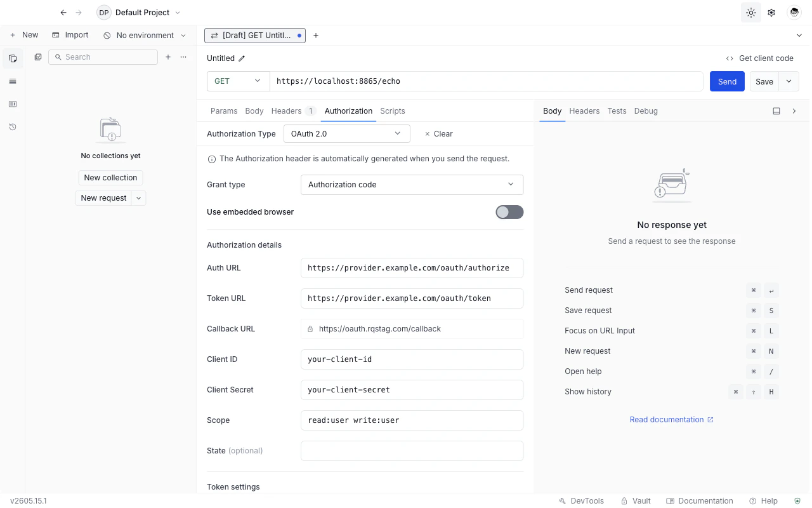Open the GET method dropdown
Screen dimensions: 812x508
tap(239, 81)
